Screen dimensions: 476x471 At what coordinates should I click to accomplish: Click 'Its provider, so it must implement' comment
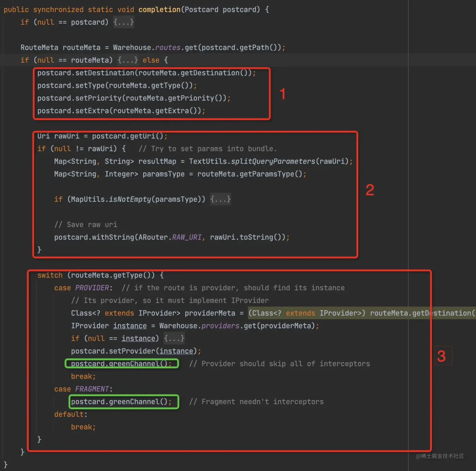coord(170,301)
